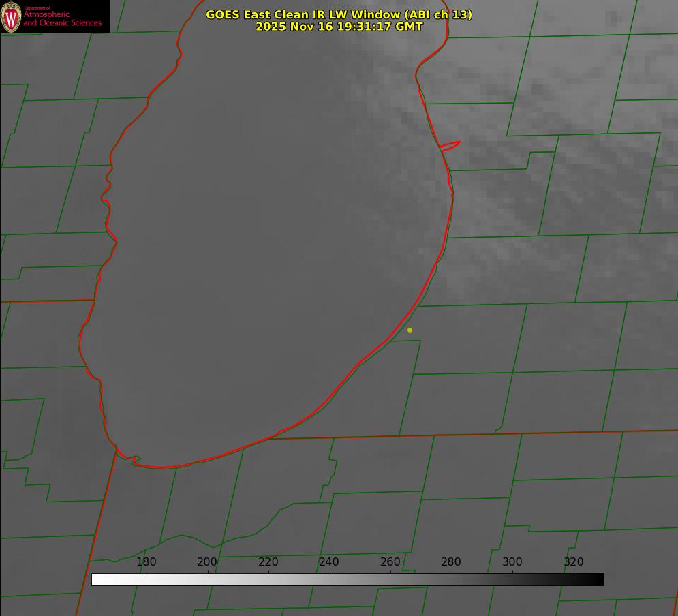Screen dimensions: 678x616
Task: Click the black right end of colorbar
Action: pyautogui.click(x=600, y=579)
